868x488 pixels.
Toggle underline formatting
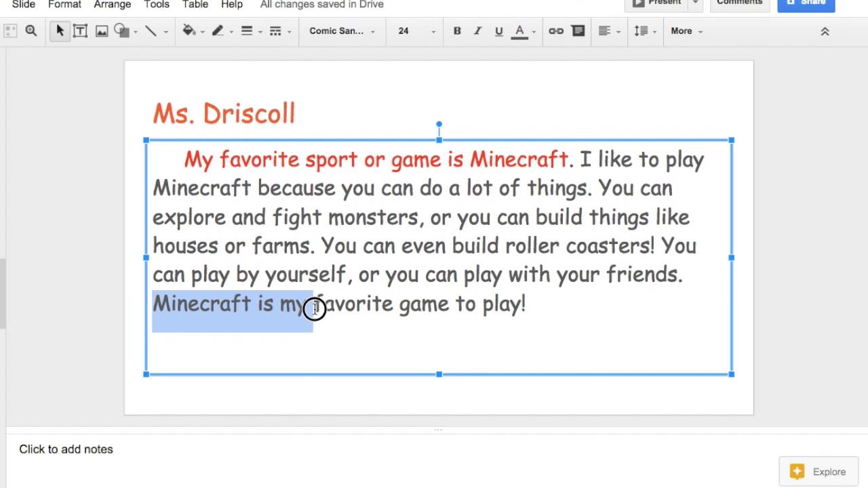[499, 30]
